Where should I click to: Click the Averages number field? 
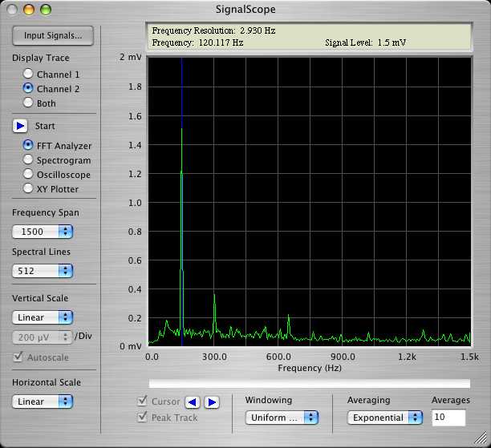click(448, 418)
